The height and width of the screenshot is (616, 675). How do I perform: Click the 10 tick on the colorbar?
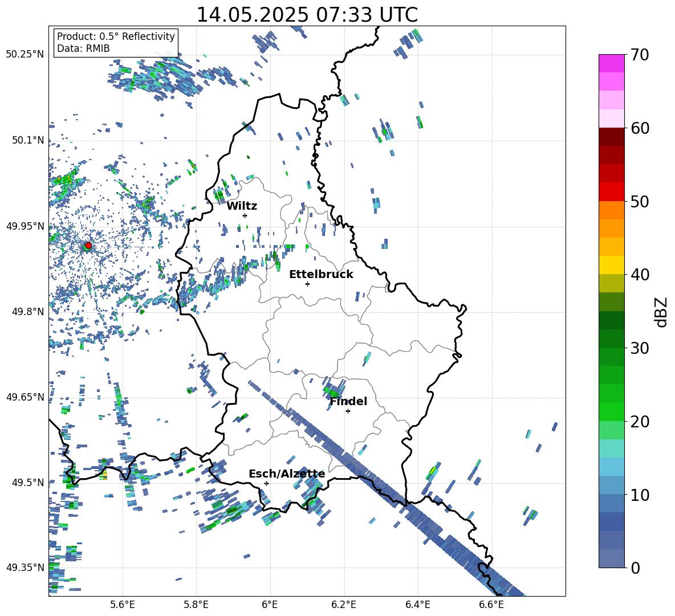coord(639,495)
